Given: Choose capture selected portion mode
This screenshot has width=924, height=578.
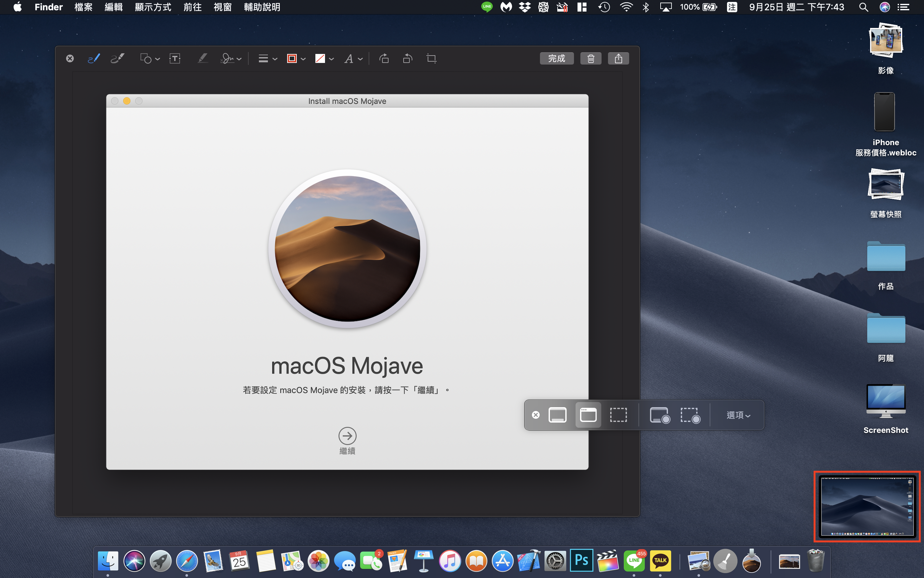Looking at the screenshot, I should (x=618, y=415).
